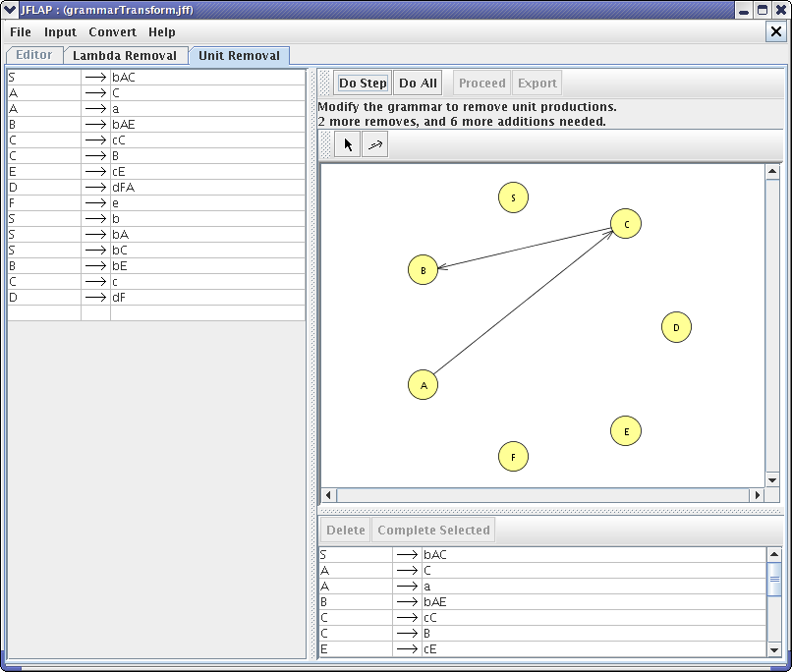Select bottom table row C → cC

click(x=543, y=617)
